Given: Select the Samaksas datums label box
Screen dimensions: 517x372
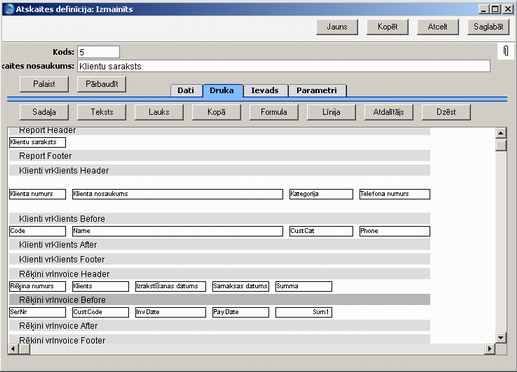Looking at the screenshot, I should (241, 286).
